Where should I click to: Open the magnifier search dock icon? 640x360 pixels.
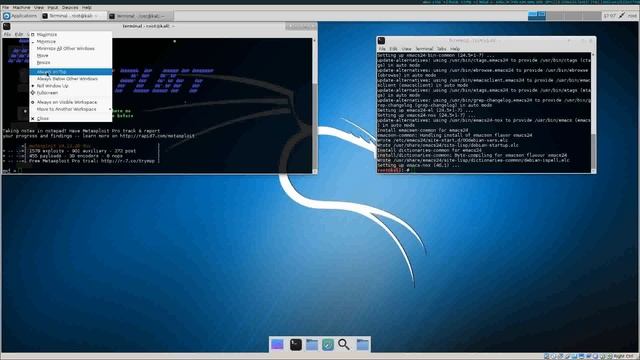[x=344, y=344]
